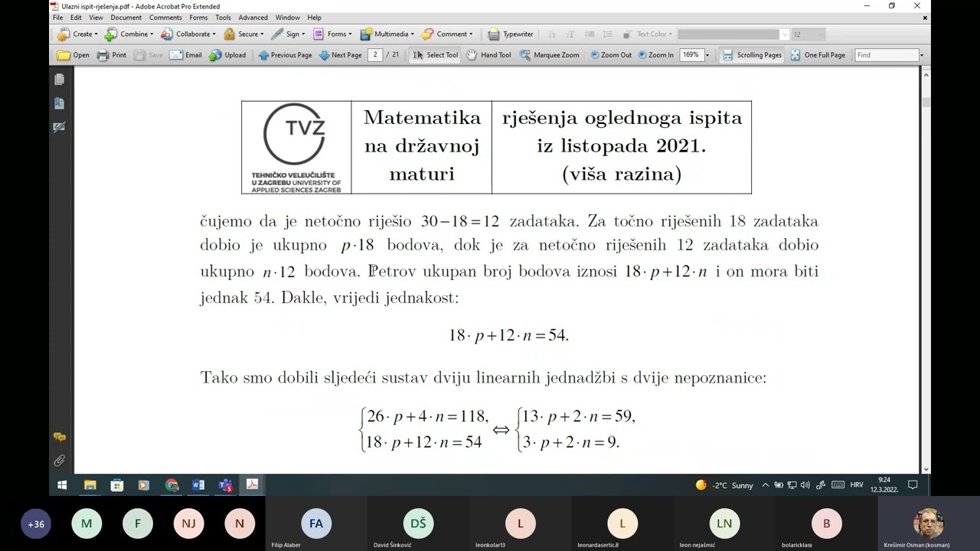Viewport: 980px width, 551px height.
Task: Open Microsoft Teams from taskbar
Action: pos(225,485)
